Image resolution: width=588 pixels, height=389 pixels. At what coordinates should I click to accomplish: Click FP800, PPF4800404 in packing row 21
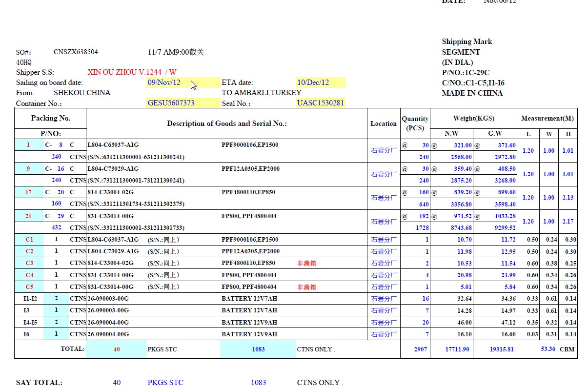249,216
